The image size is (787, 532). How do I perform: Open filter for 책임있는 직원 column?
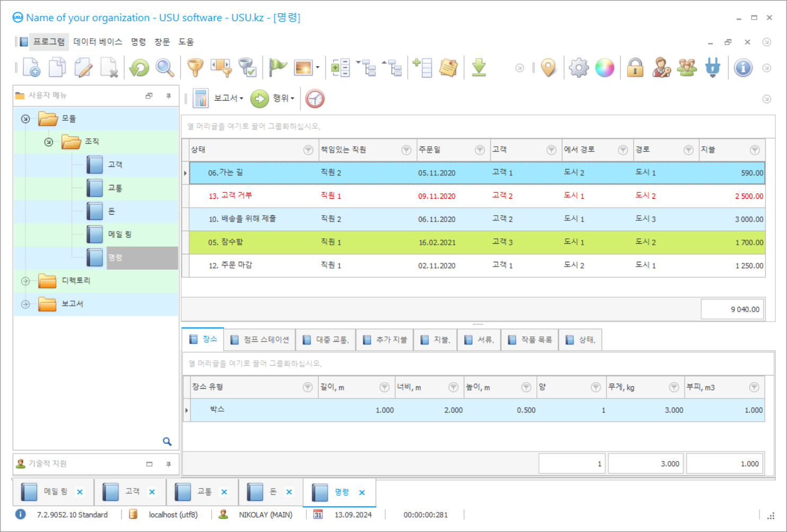[406, 150]
